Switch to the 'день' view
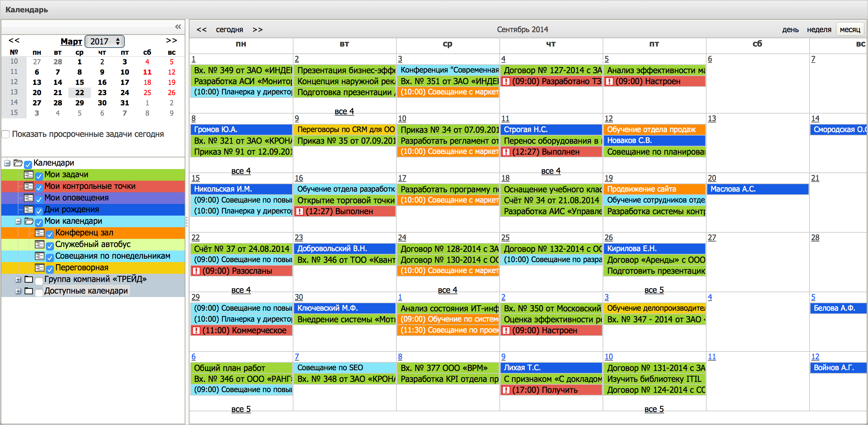The width and height of the screenshot is (868, 425). click(x=790, y=30)
